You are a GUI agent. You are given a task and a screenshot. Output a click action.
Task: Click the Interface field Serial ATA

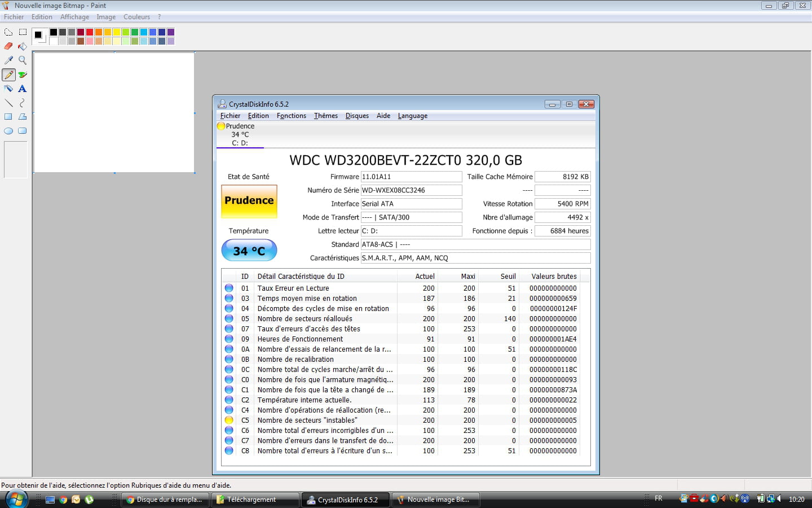point(411,204)
